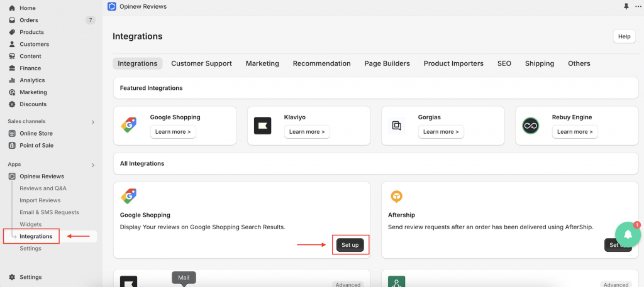Set up the Google Shopping integration
This screenshot has height=287, width=644.
(x=350, y=245)
